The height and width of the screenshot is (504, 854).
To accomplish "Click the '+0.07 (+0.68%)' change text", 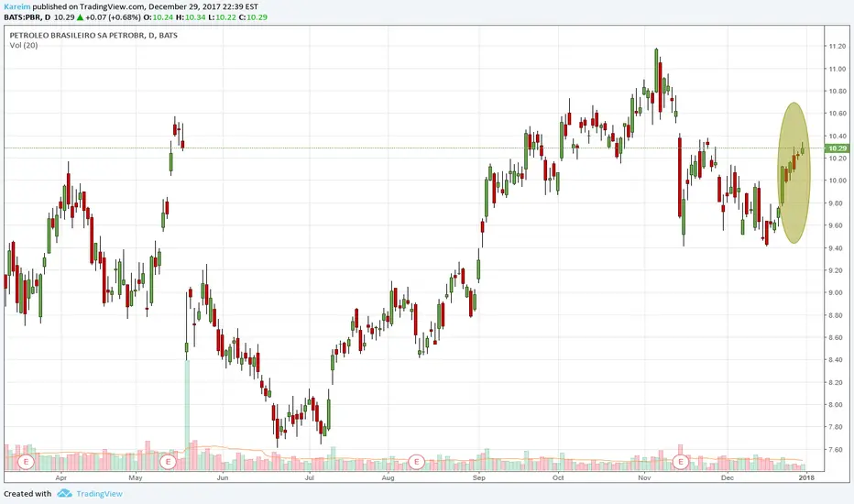I will (113, 17).
